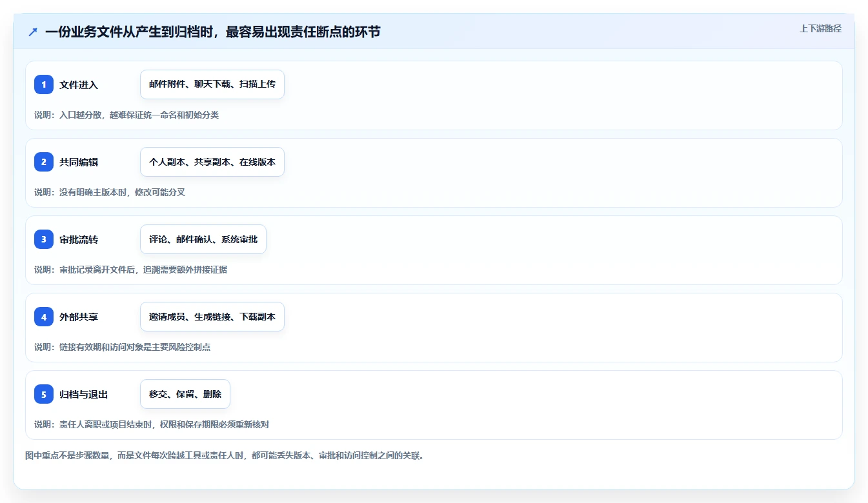Click the arrow icon beside the title
This screenshot has width=868, height=503.
[x=33, y=32]
